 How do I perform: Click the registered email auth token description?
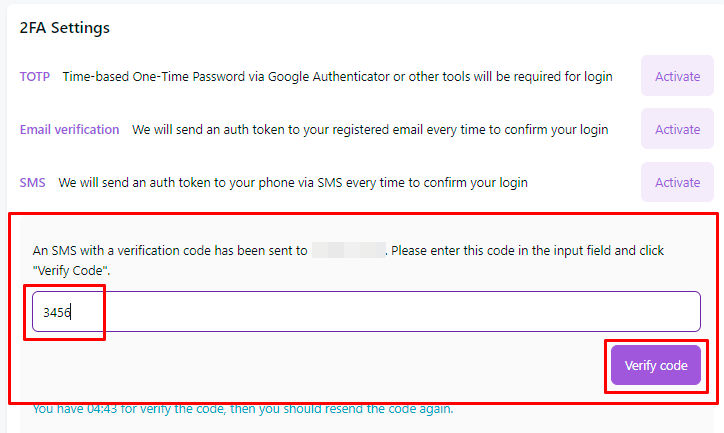pyautogui.click(x=370, y=129)
